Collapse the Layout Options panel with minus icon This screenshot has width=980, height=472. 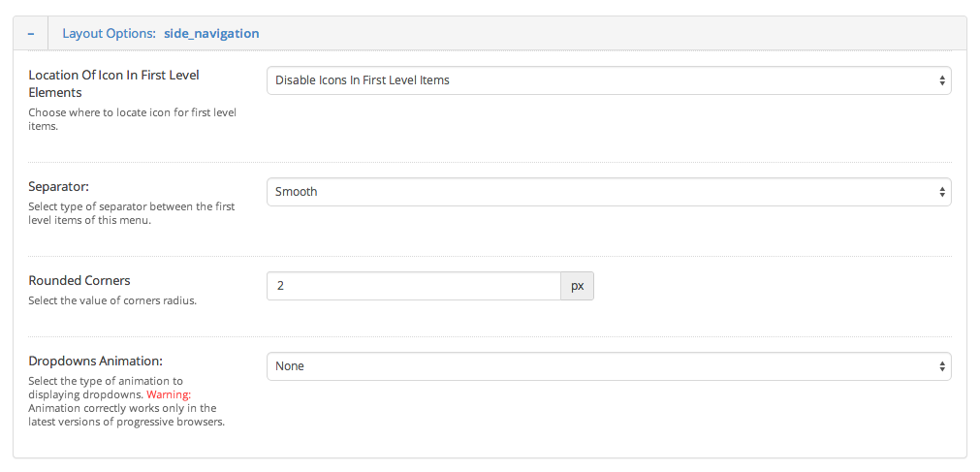click(31, 33)
